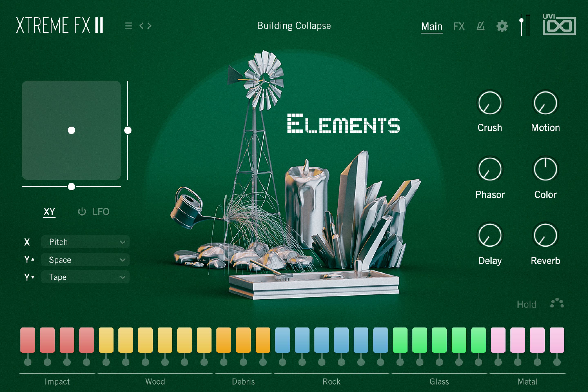This screenshot has width=588, height=392.
Task: Click the Wood group label
Action: pos(155,382)
